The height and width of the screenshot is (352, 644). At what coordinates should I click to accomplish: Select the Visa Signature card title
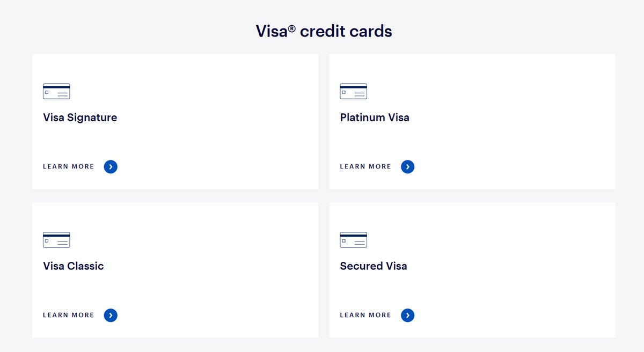coord(80,118)
